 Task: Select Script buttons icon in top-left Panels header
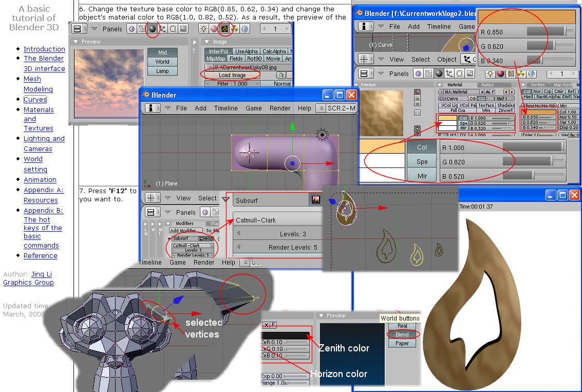tap(142, 29)
